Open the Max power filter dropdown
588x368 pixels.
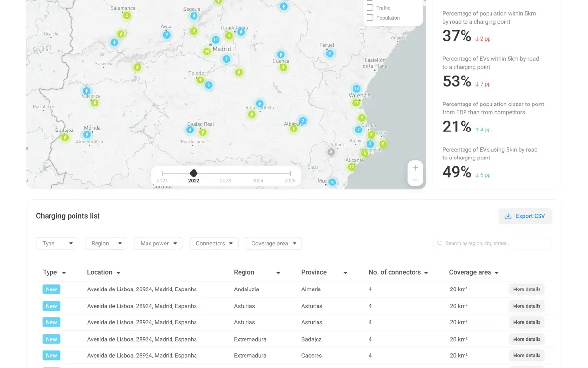[x=158, y=243]
